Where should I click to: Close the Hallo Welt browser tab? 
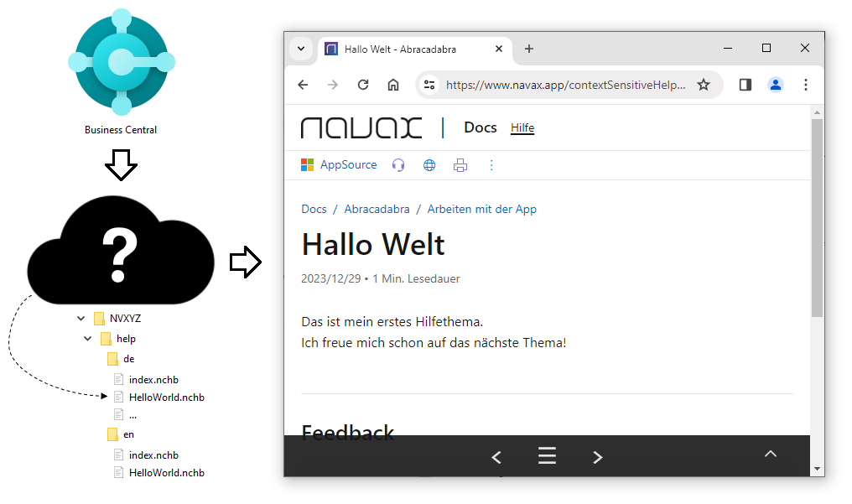tap(499, 49)
